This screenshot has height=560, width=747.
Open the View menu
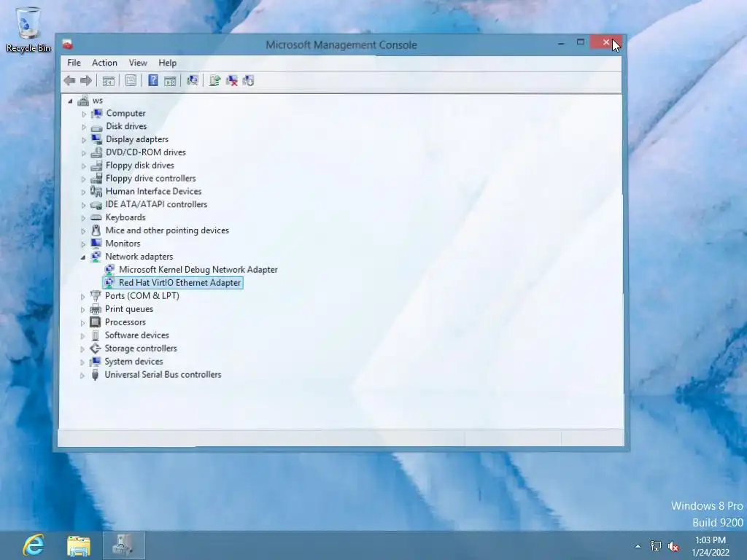click(x=138, y=63)
